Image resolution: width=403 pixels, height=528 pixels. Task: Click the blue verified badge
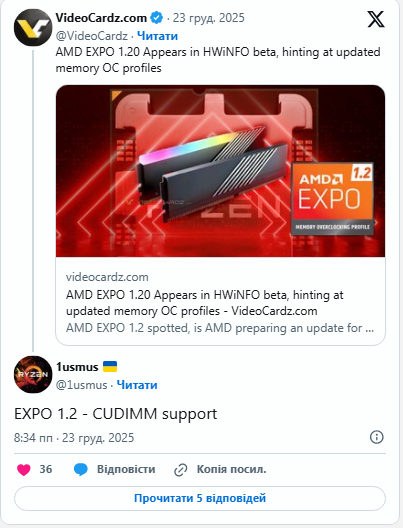[x=156, y=18]
